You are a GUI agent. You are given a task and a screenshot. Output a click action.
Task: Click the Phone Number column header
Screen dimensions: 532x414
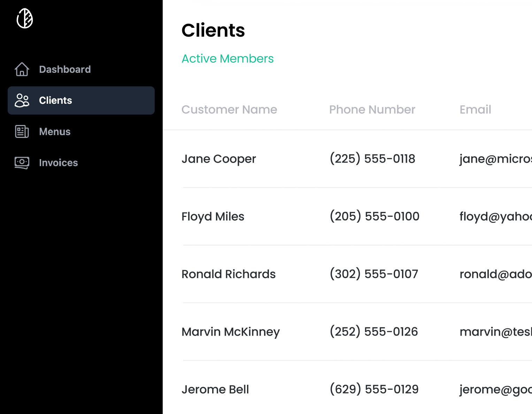point(372,110)
